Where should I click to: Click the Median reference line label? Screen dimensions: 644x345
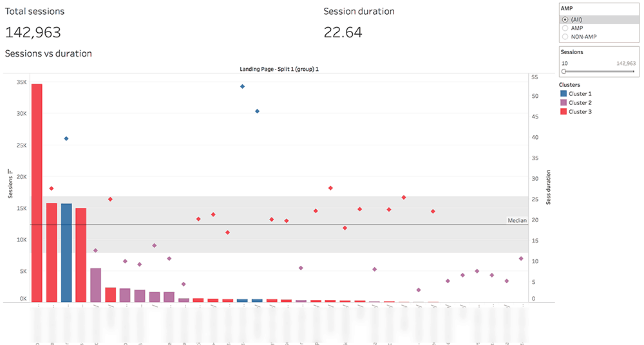(x=517, y=221)
